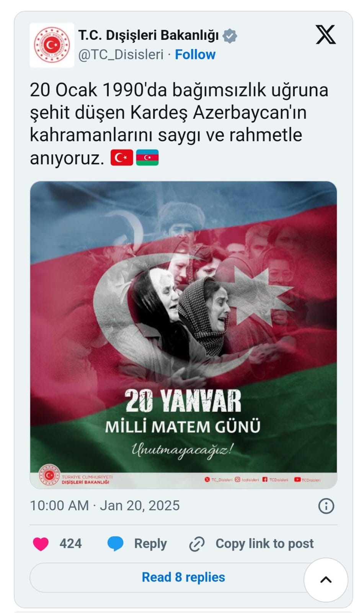Click the blue verified badge

[x=230, y=36]
